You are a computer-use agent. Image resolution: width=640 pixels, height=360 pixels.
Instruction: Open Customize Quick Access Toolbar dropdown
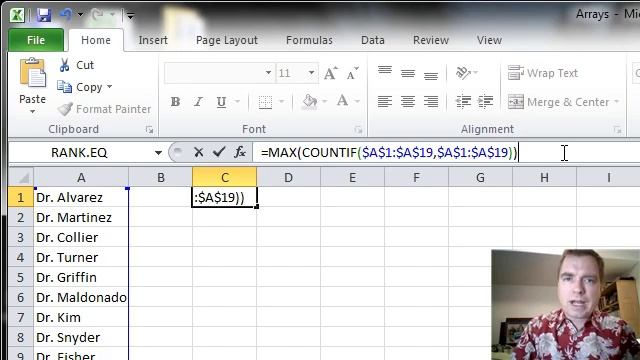tap(130, 16)
